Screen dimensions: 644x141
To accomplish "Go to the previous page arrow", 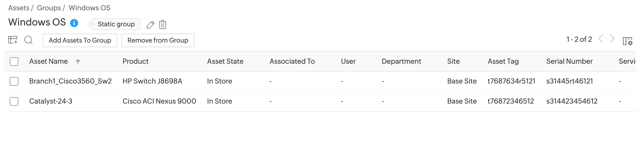I will coord(601,39).
